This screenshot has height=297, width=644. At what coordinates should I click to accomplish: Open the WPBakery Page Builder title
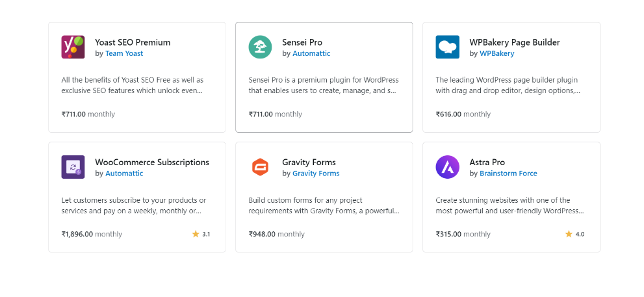tap(515, 42)
